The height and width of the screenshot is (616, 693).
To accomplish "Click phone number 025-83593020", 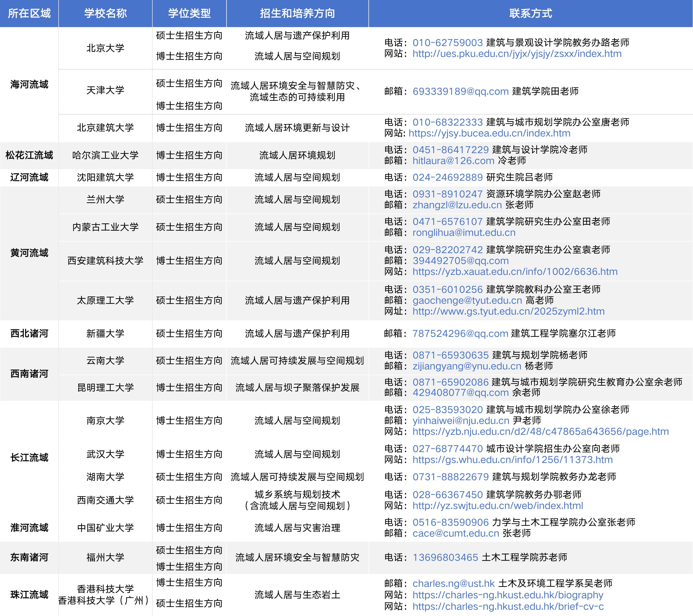I will pyautogui.click(x=447, y=409).
